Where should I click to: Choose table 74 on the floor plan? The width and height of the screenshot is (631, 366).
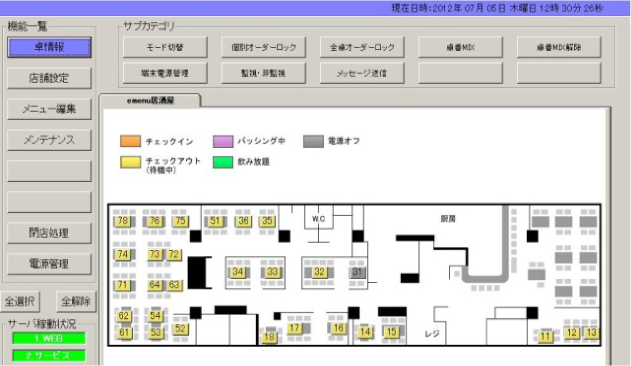coord(123,254)
